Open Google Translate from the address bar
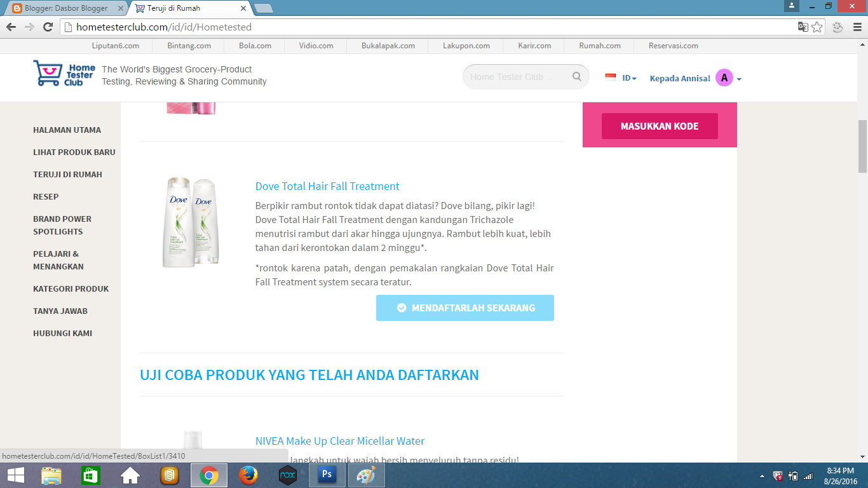 (802, 27)
